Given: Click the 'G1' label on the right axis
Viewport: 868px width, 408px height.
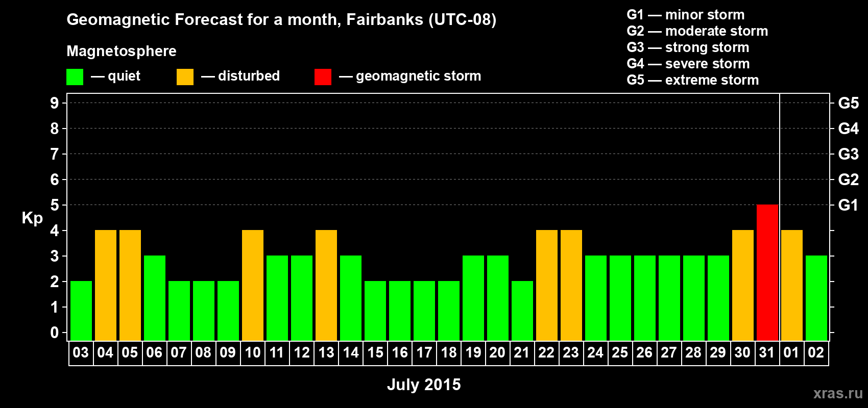Looking at the screenshot, I should pos(849,205).
